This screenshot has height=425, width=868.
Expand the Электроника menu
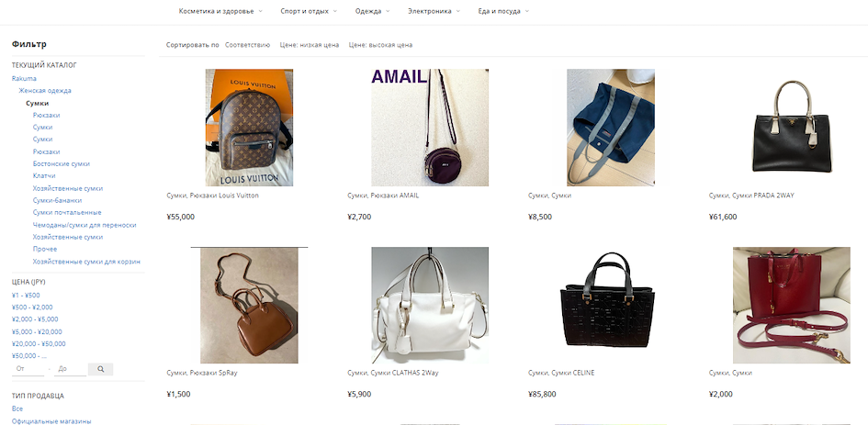point(434,11)
